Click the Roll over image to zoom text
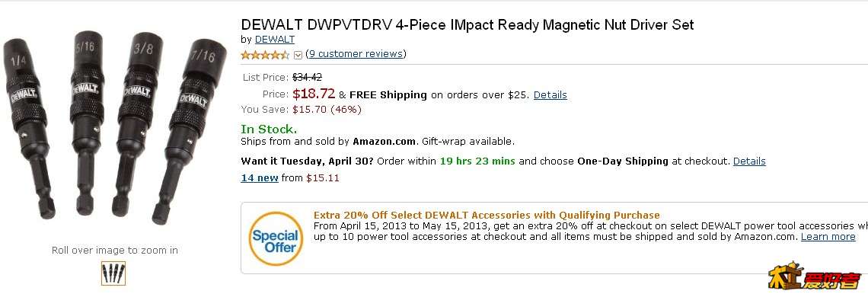 [115, 251]
